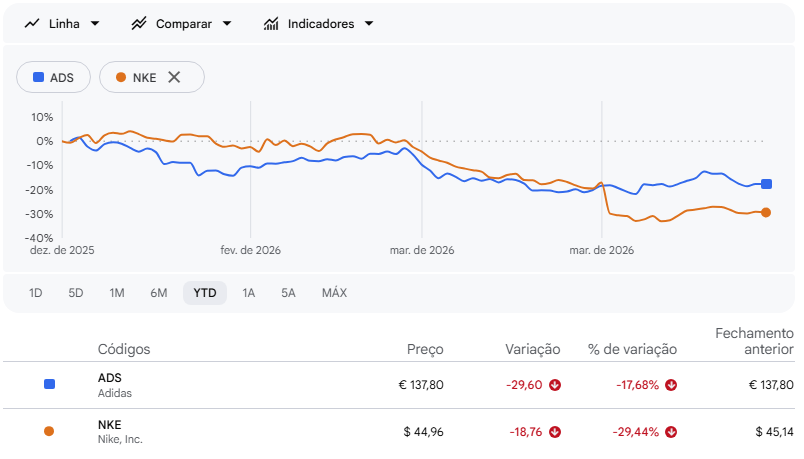Select the YTD range toggle
This screenshot has width=804, height=459.
[205, 293]
